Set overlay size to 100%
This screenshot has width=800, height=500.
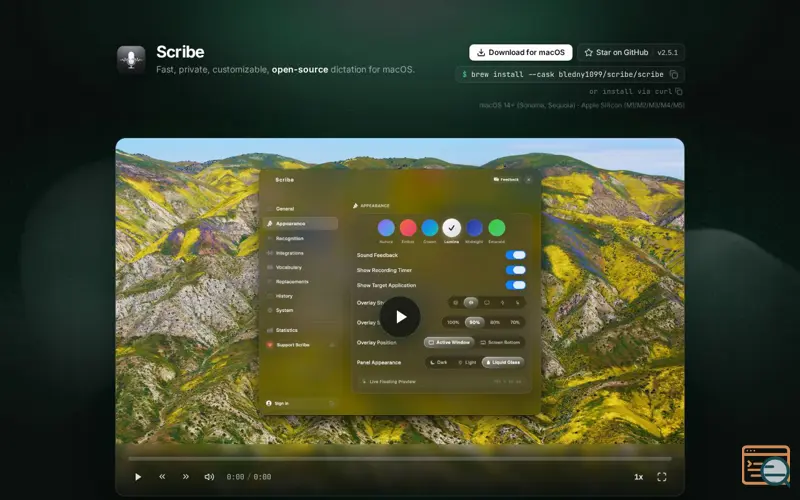point(453,322)
